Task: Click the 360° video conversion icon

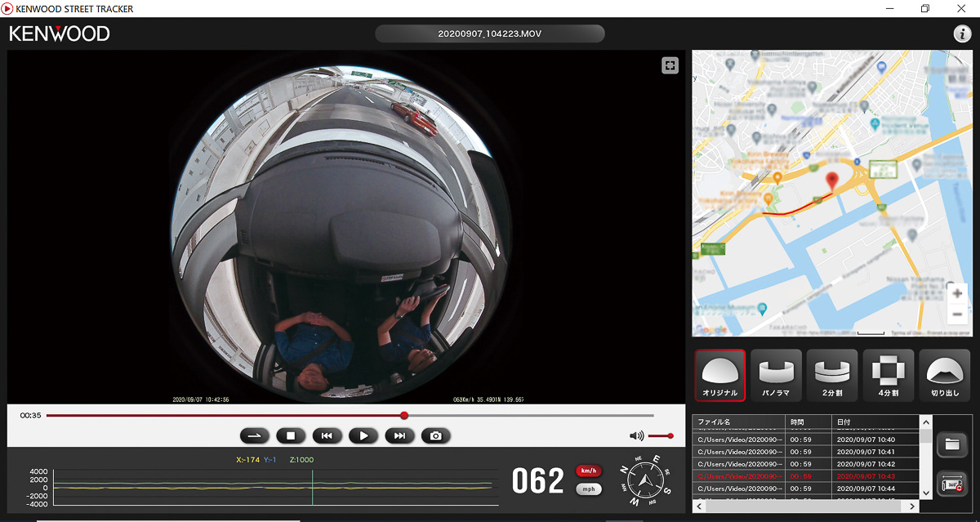Action: [x=952, y=484]
